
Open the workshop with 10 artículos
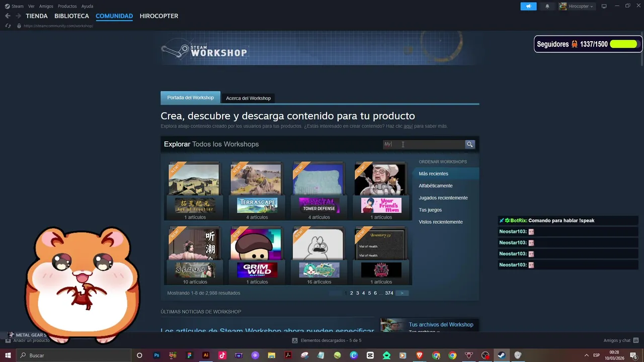coord(194,255)
